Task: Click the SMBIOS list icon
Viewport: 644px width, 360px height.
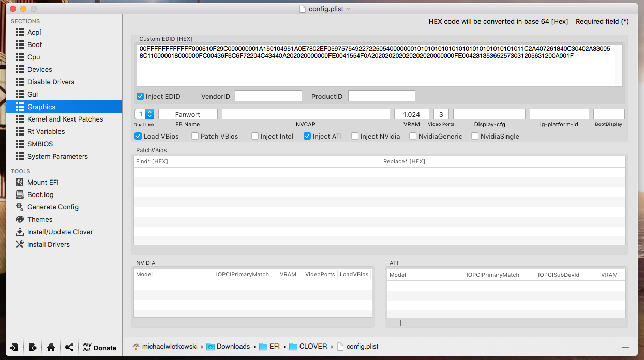Action: 20,144
